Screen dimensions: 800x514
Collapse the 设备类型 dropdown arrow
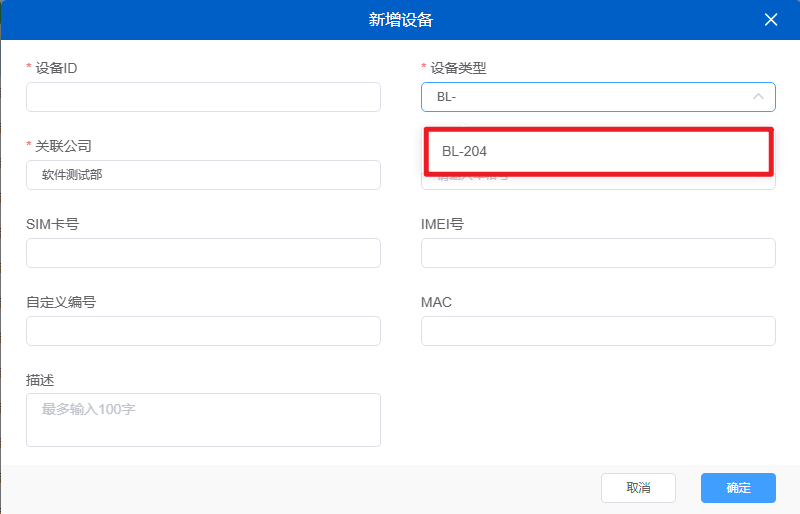tap(758, 97)
